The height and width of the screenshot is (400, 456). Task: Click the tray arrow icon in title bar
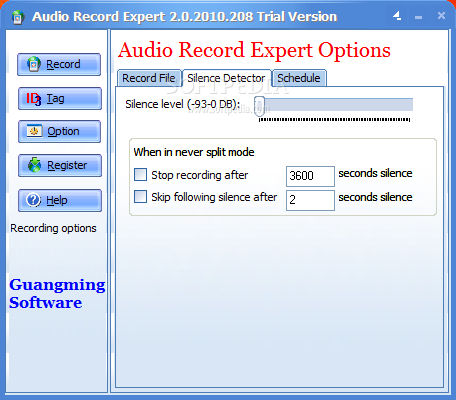point(397,16)
